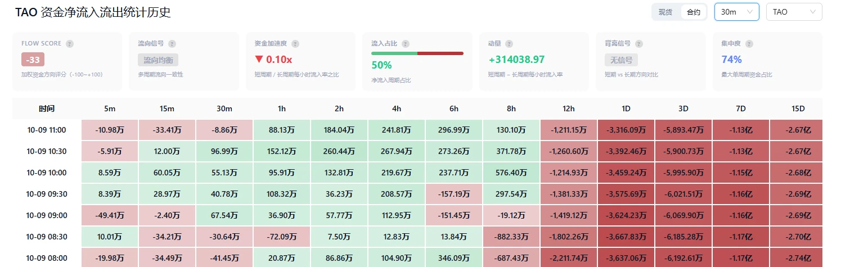This screenshot has width=868, height=267.
Task: Open the 30m interval dropdown
Action: click(737, 12)
